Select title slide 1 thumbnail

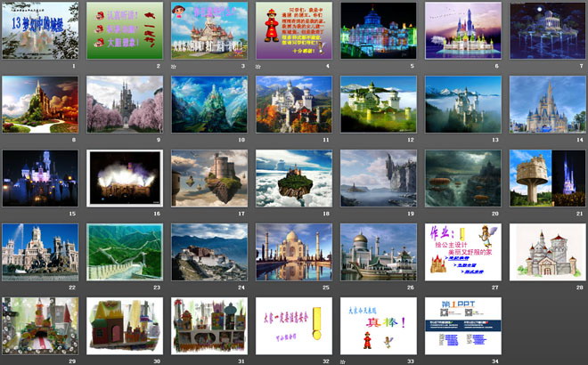[40, 30]
